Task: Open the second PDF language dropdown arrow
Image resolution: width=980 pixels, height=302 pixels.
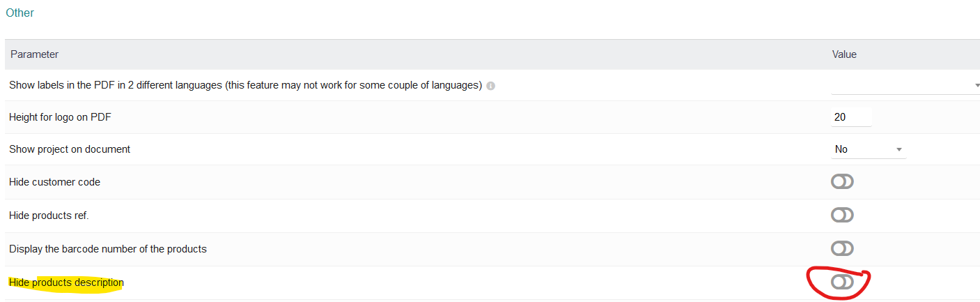Action: coord(977,85)
